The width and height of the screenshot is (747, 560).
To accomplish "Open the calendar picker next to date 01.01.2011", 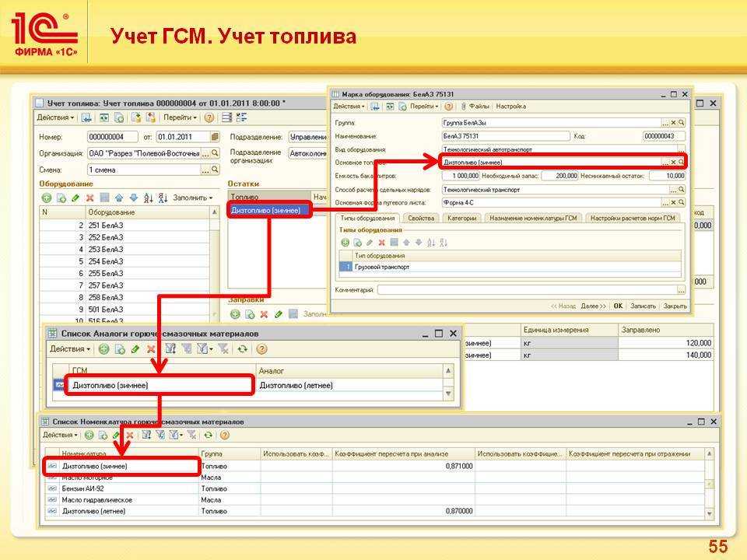I will 215,137.
